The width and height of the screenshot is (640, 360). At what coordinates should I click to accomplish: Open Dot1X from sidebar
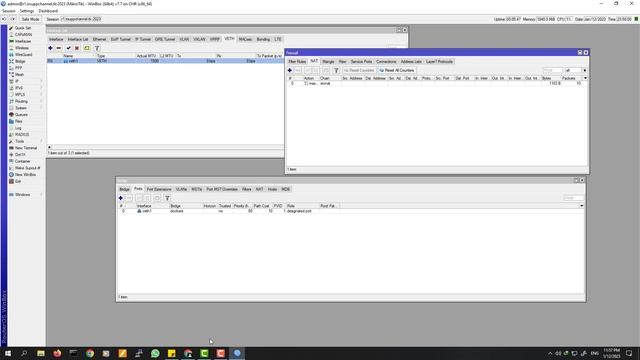point(20,155)
